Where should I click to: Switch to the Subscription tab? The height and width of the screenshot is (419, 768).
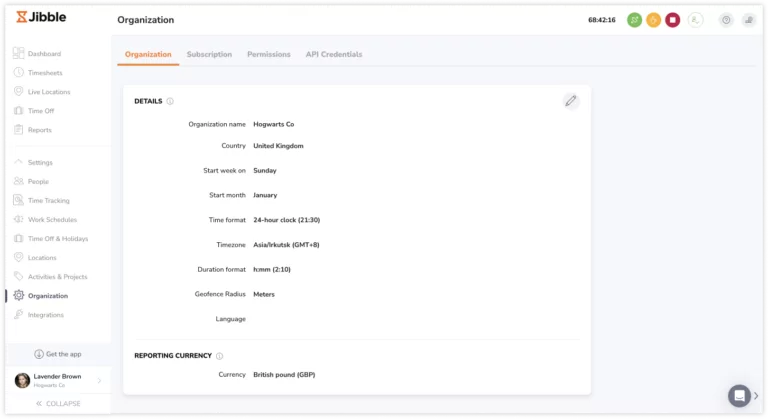pos(209,54)
